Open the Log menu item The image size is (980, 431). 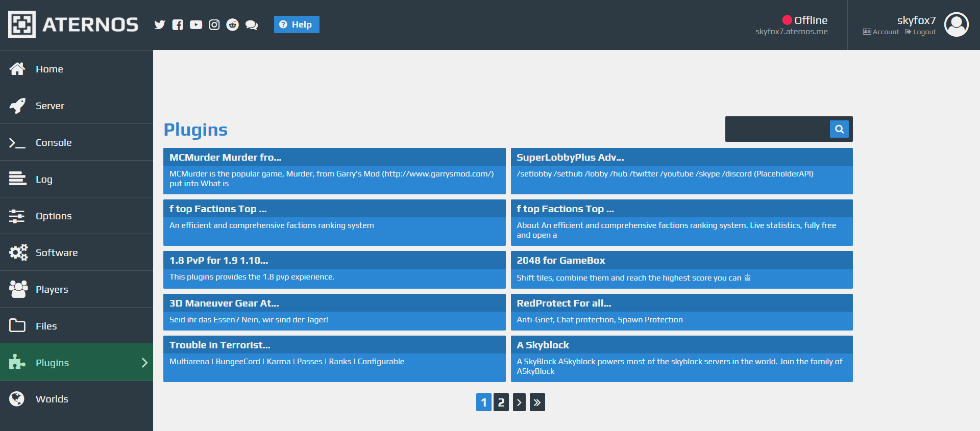pyautogui.click(x=77, y=179)
